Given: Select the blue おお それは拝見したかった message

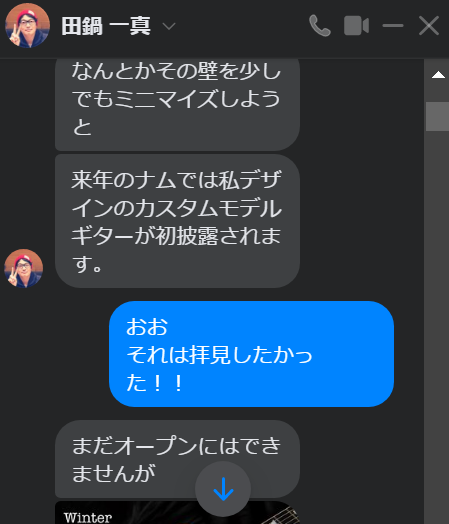Looking at the screenshot, I should 251,354.
